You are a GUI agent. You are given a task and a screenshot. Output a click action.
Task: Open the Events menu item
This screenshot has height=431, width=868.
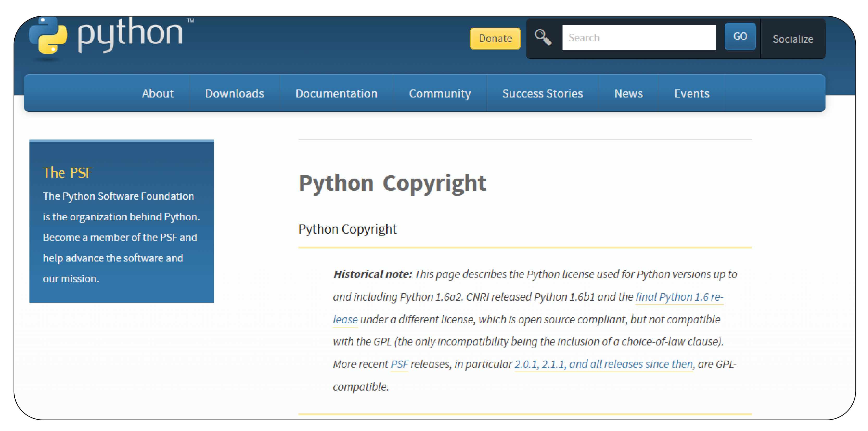[x=692, y=93]
